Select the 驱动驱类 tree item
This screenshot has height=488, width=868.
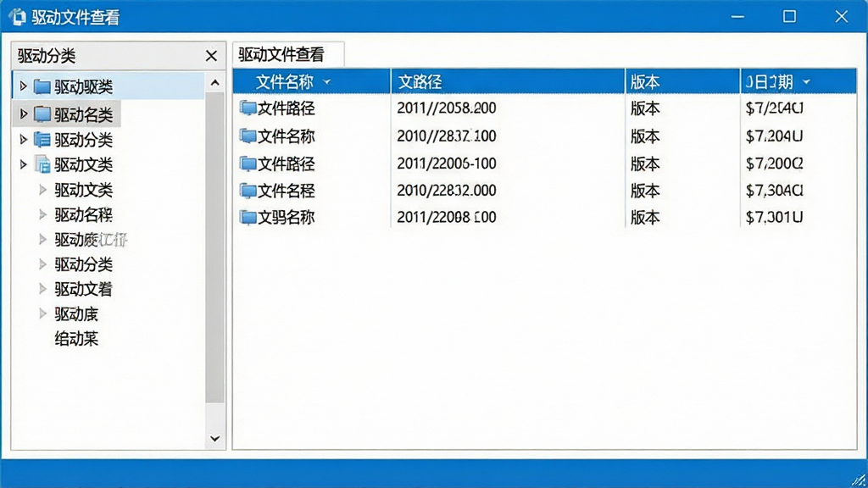pos(108,86)
